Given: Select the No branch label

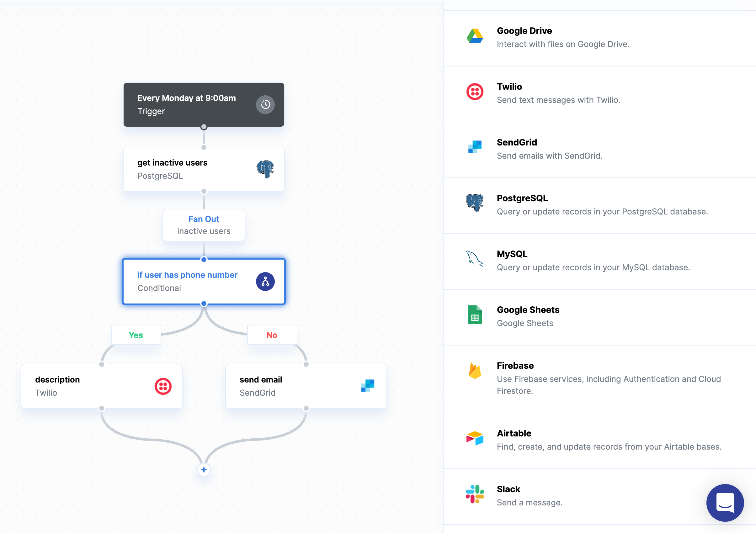Looking at the screenshot, I should (x=272, y=335).
